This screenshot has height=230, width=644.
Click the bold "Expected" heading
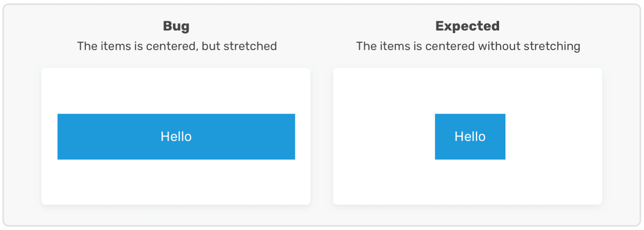point(467,26)
